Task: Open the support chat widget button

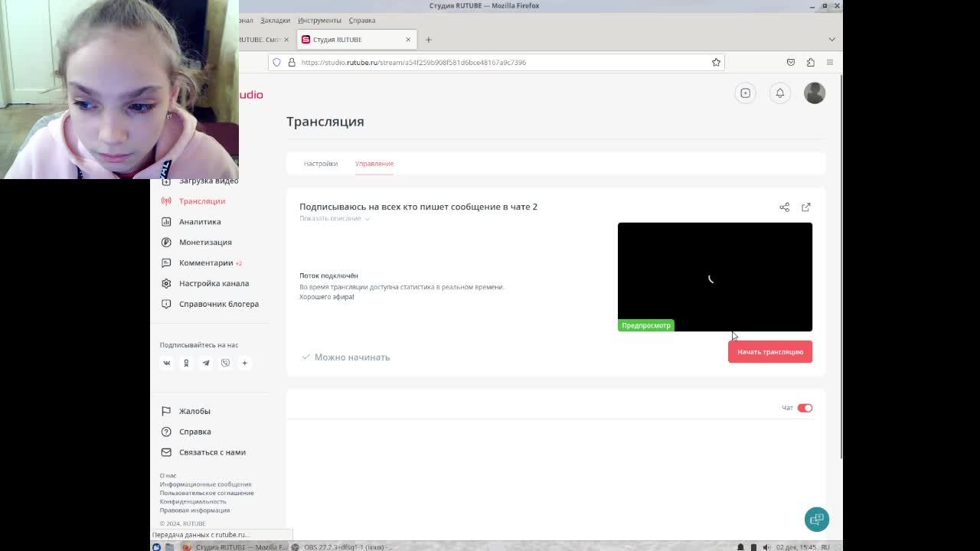Action: pyautogui.click(x=817, y=519)
